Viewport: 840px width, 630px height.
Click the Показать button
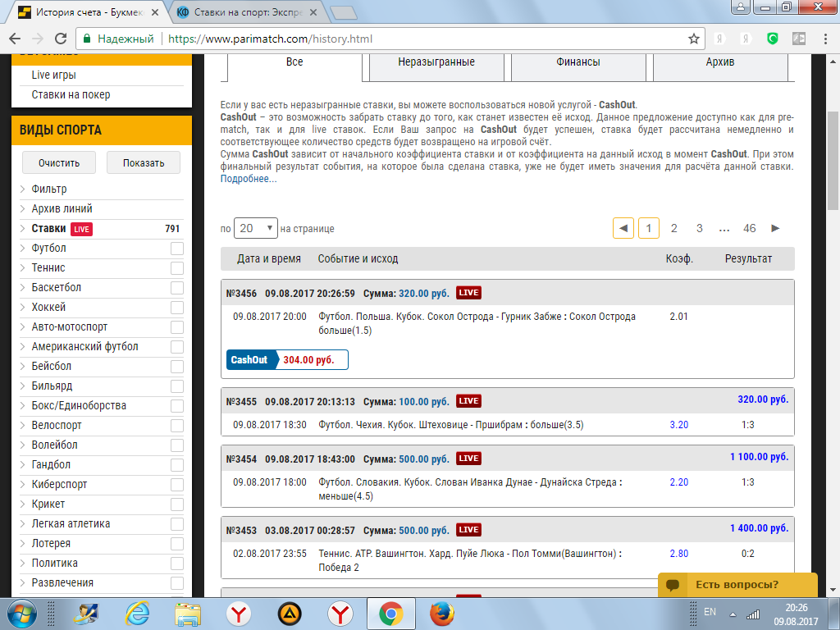click(144, 163)
